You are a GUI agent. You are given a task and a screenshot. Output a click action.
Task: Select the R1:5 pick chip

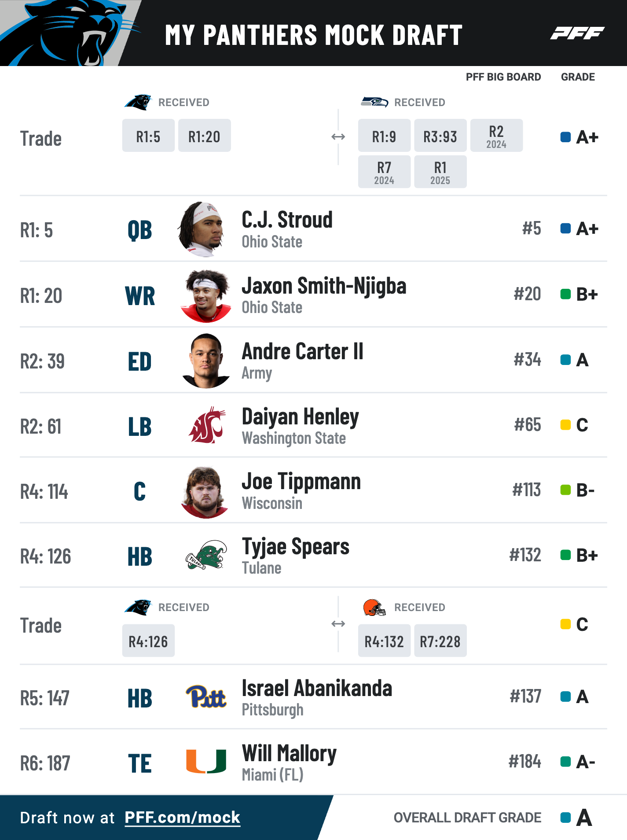(x=148, y=136)
